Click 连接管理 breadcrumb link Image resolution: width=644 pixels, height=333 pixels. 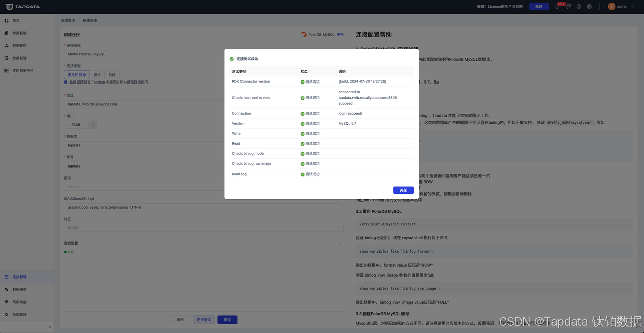coord(68,20)
